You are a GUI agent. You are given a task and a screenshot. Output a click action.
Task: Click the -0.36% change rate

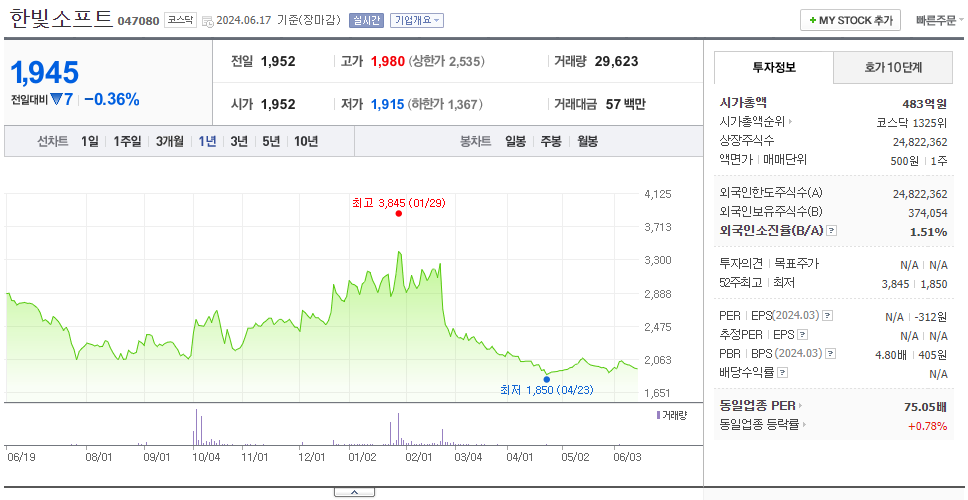point(112,99)
